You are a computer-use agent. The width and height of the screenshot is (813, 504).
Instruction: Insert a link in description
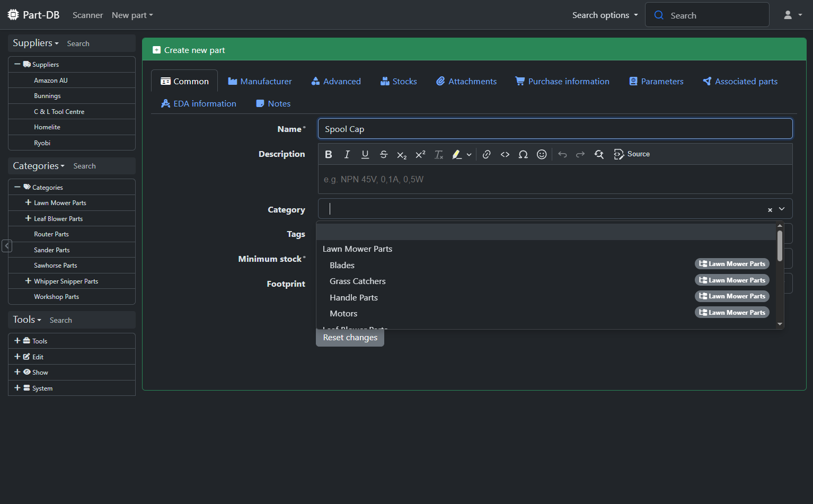(x=487, y=154)
